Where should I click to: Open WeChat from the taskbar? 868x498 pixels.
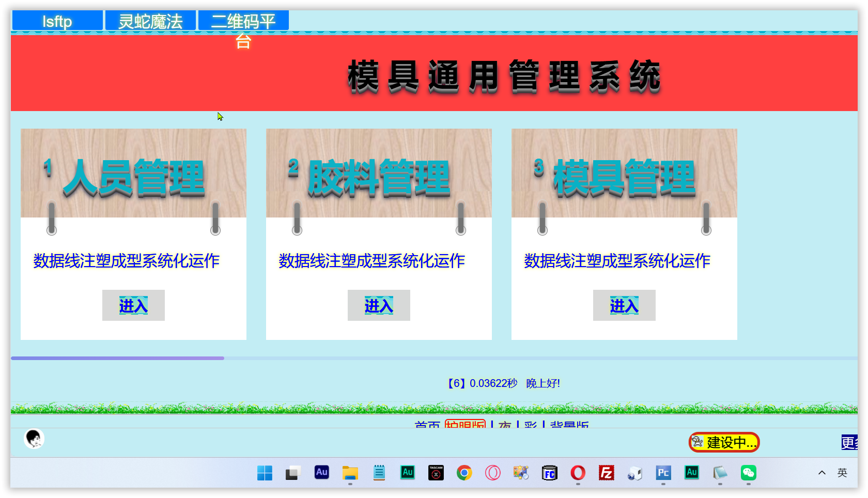pos(748,473)
